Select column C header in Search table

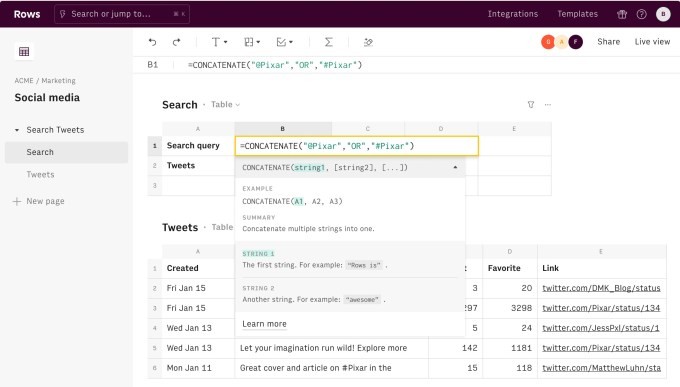368,129
